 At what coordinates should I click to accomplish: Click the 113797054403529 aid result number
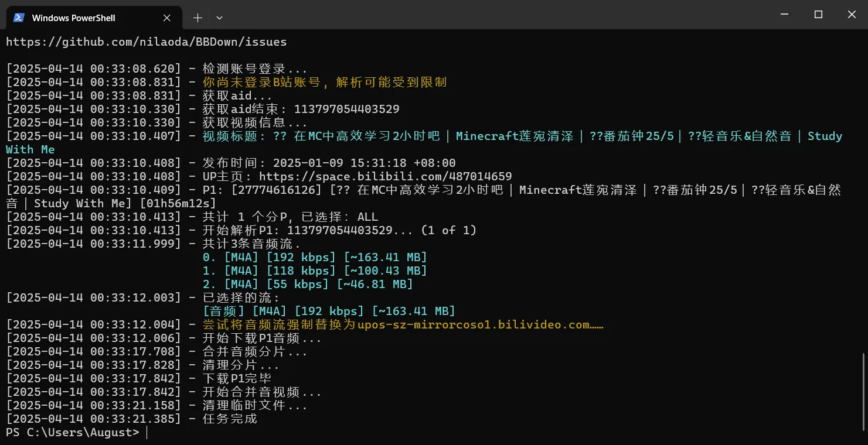[346, 109]
